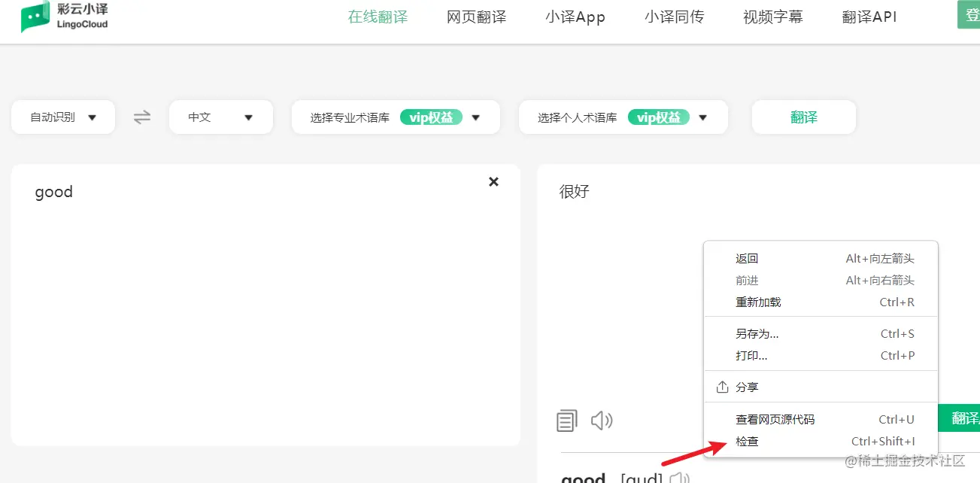This screenshot has width=980, height=483.
Task: Clear the input text with the X
Action: coord(493,181)
